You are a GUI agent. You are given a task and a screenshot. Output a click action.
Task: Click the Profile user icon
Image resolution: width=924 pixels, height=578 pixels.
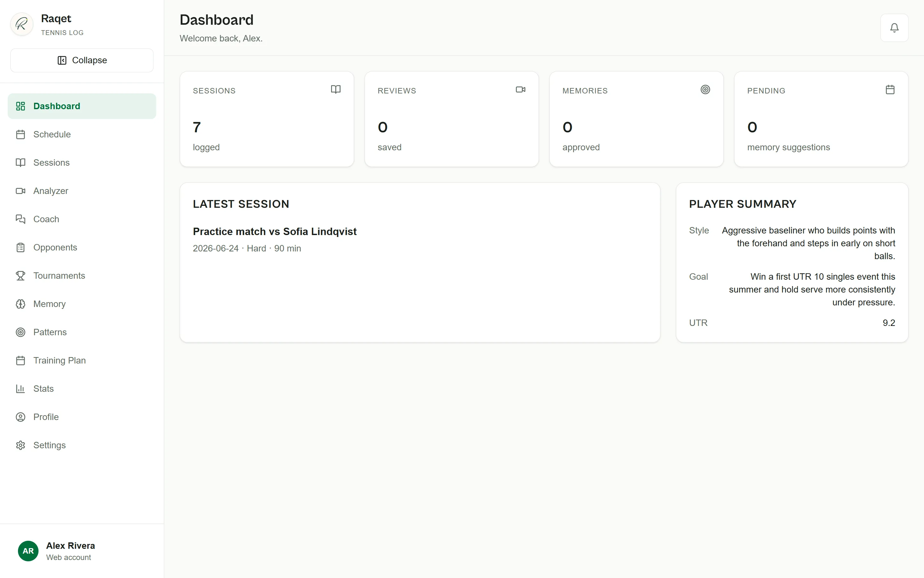click(x=21, y=417)
